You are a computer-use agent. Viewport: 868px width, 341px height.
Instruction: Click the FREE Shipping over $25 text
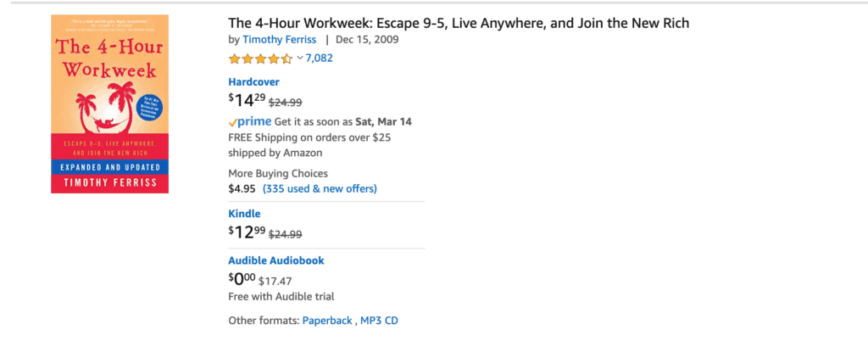309,137
